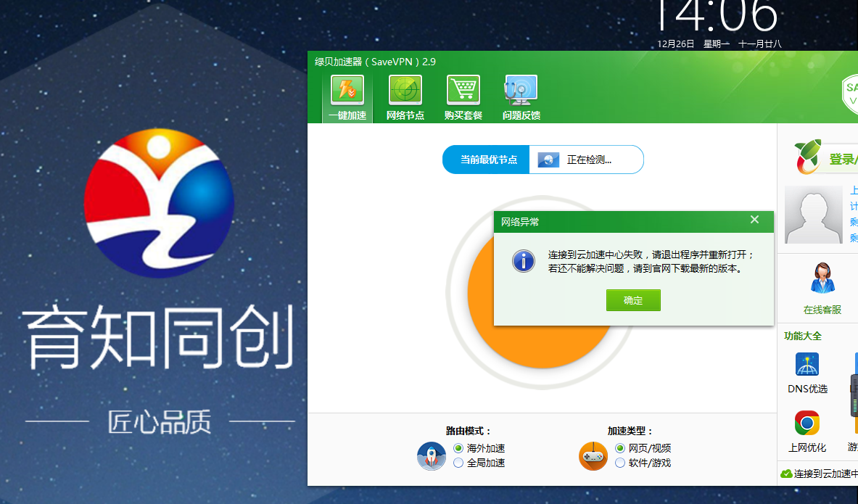The width and height of the screenshot is (858, 504).
Task: Select the 全局加速 routing mode
Action: 458,463
